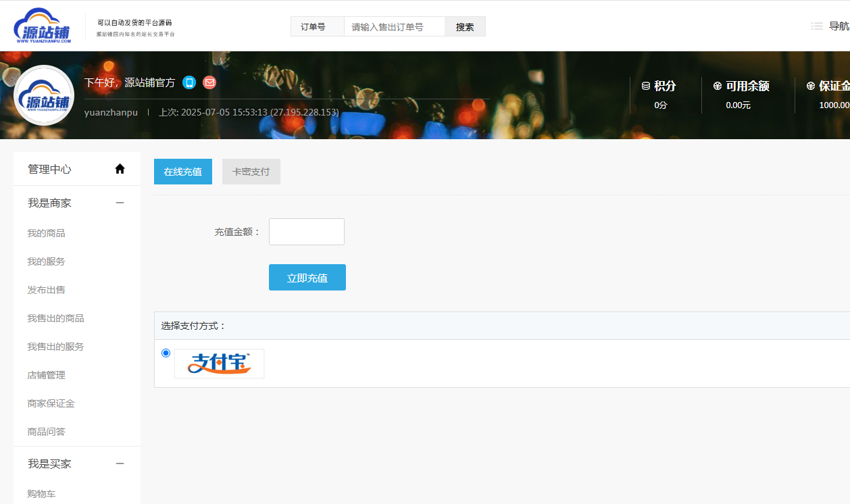Viewport: 850px width, 504px height.
Task: Click the 积分 points coin icon
Action: coord(646,86)
